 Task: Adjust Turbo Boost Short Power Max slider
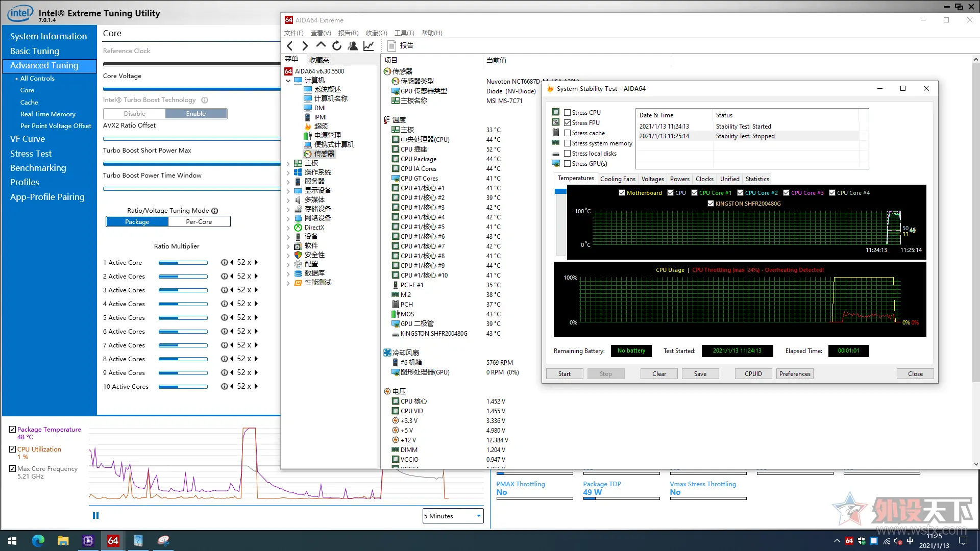[192, 164]
